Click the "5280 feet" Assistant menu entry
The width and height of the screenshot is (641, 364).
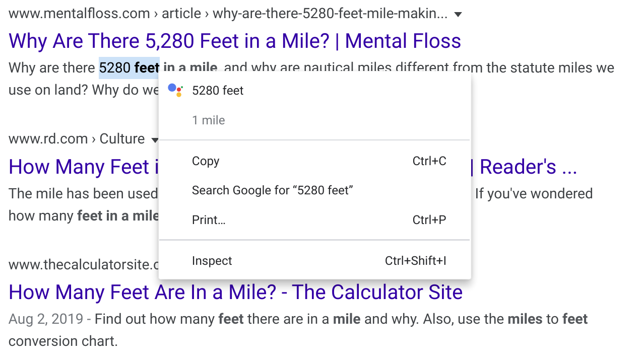point(218,91)
